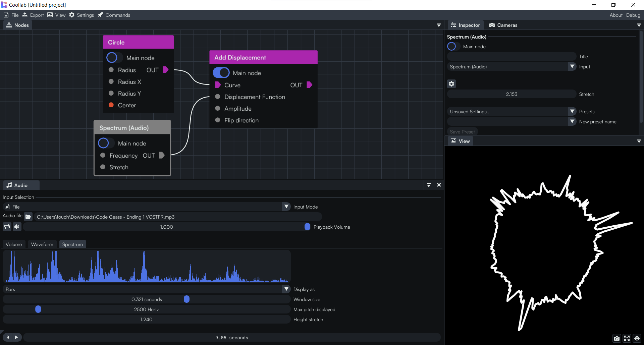Play the timeline
The image size is (644, 345).
[16, 337]
